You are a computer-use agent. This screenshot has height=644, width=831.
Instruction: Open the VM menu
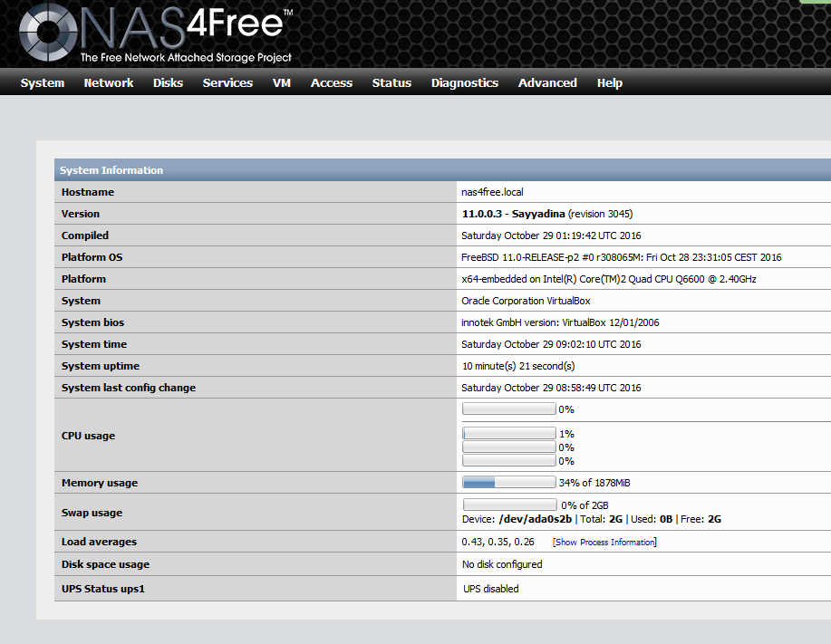pos(282,82)
